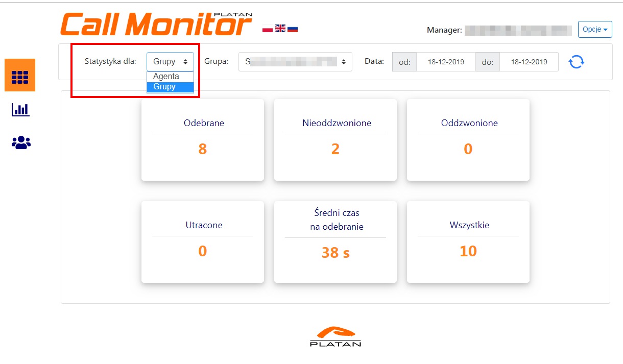Click the blue refresh arrows icon
This screenshot has width=623, height=364.
(x=577, y=62)
